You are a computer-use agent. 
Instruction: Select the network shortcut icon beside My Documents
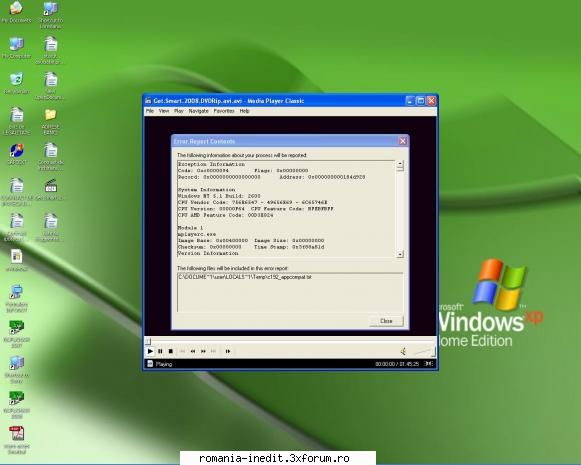[50, 15]
